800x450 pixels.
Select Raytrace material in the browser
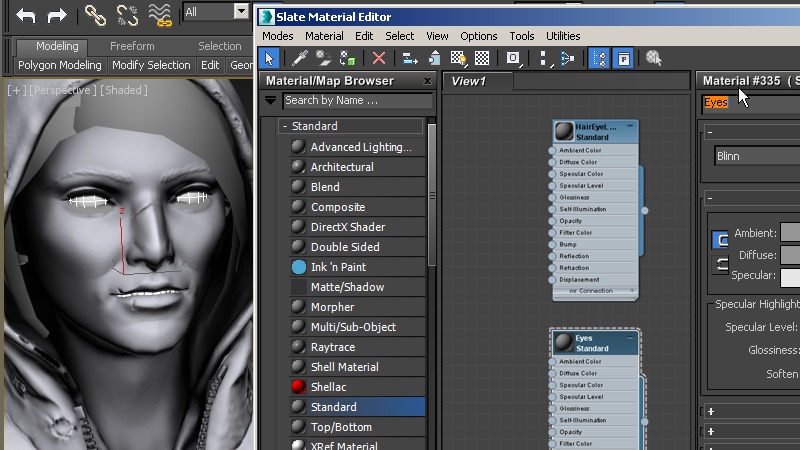pos(332,347)
